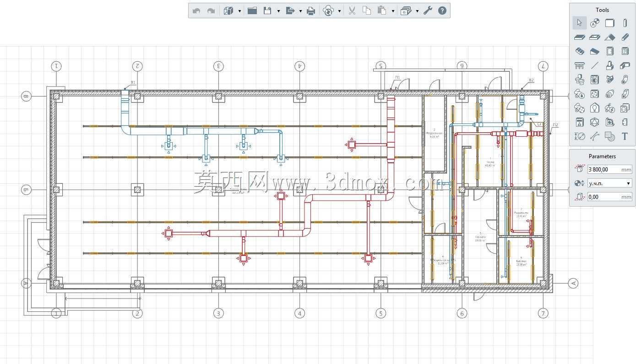The image size is (636, 364).
Task: Click the cloud synchronize icon
Action: click(328, 11)
